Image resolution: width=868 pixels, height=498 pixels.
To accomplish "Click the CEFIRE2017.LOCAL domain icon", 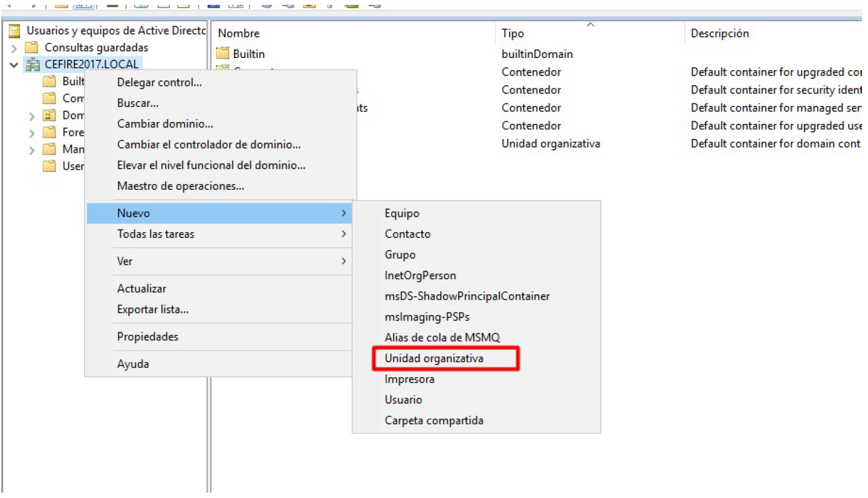I will 33,65.
